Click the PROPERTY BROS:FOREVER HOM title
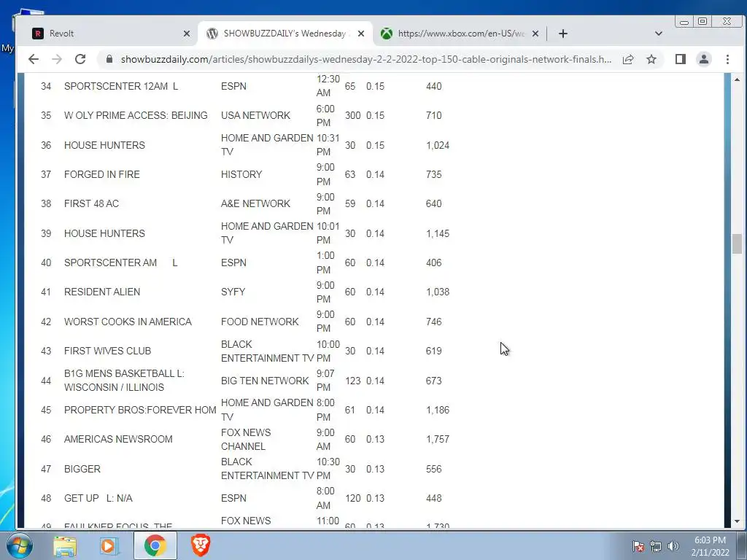747x560 pixels. [x=140, y=410]
